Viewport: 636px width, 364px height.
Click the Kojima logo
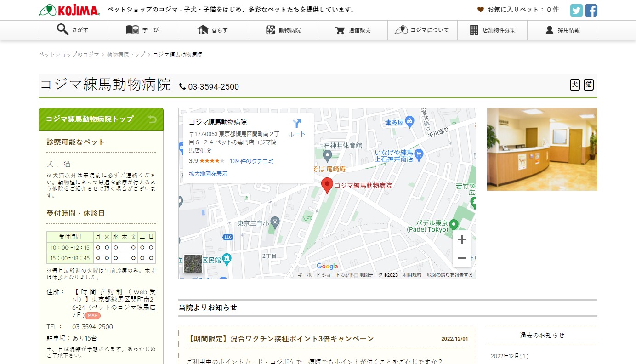[69, 10]
